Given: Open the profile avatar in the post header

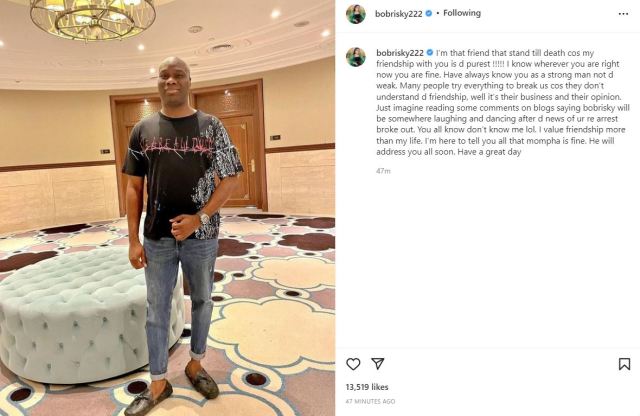Looking at the screenshot, I should pyautogui.click(x=356, y=14).
